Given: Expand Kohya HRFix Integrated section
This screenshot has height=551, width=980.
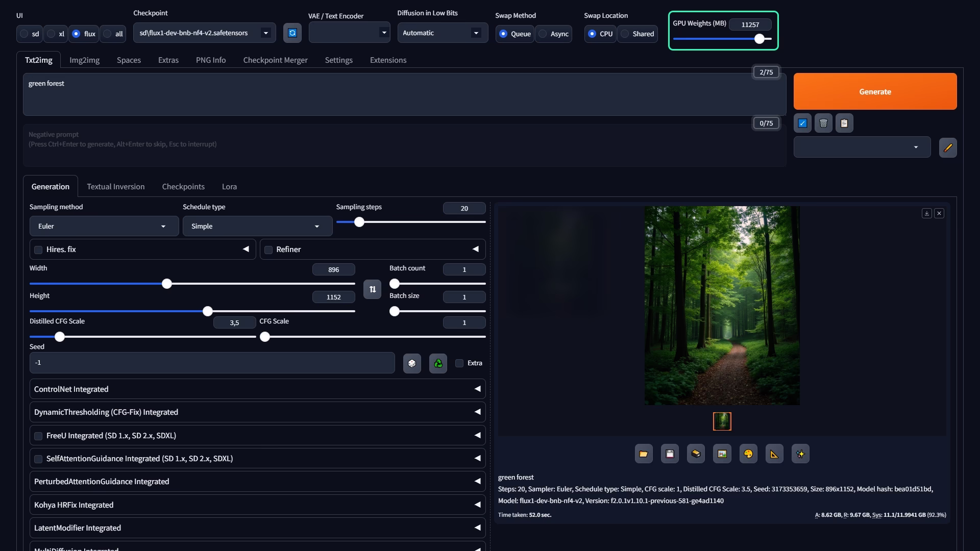Looking at the screenshot, I should (x=257, y=505).
